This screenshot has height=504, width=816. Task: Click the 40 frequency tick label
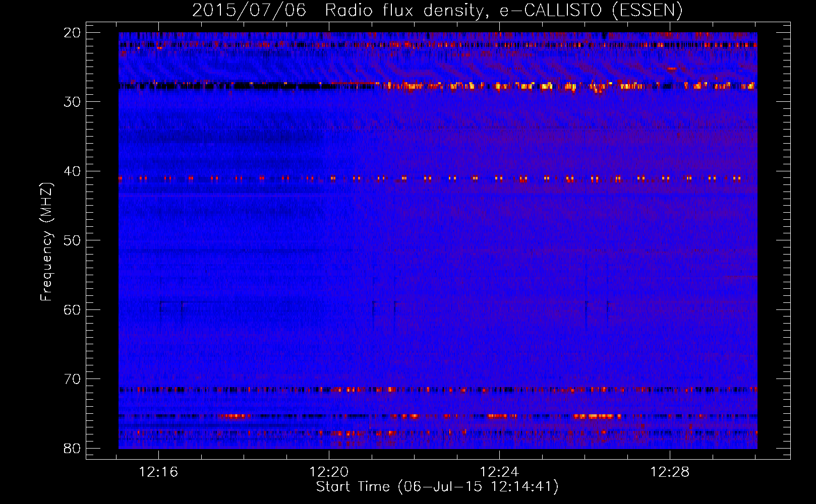coord(72,171)
